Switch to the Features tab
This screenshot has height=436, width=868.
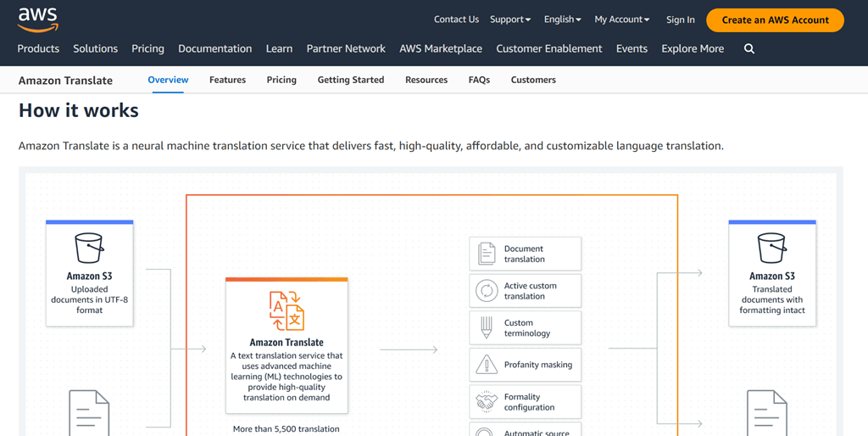click(227, 80)
